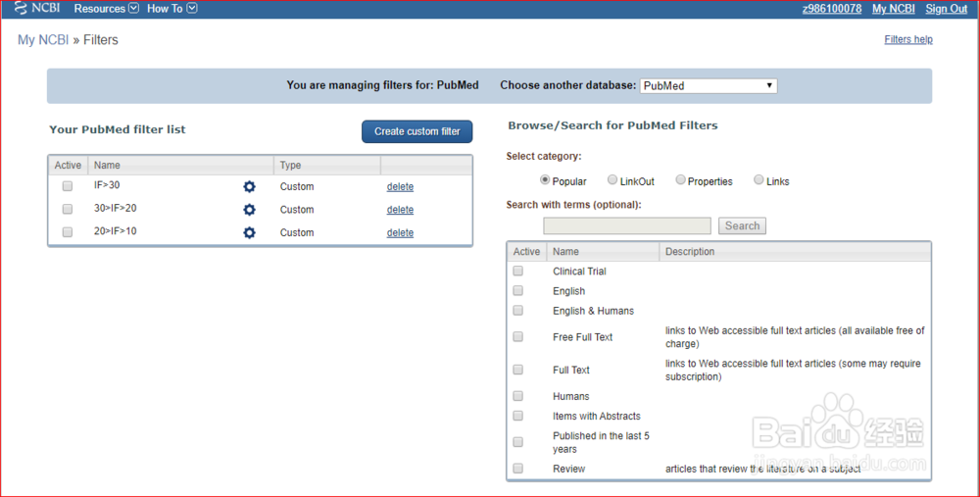Click Sign Out in the header
The height and width of the screenshot is (497, 980).
[946, 9]
